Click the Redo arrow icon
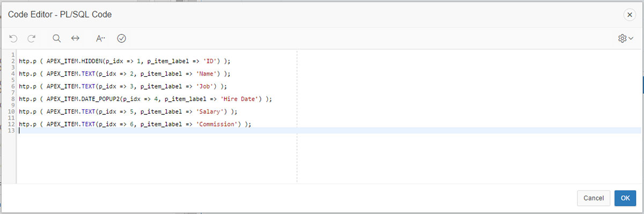Image resolution: width=644 pixels, height=214 pixels. pyautogui.click(x=32, y=38)
